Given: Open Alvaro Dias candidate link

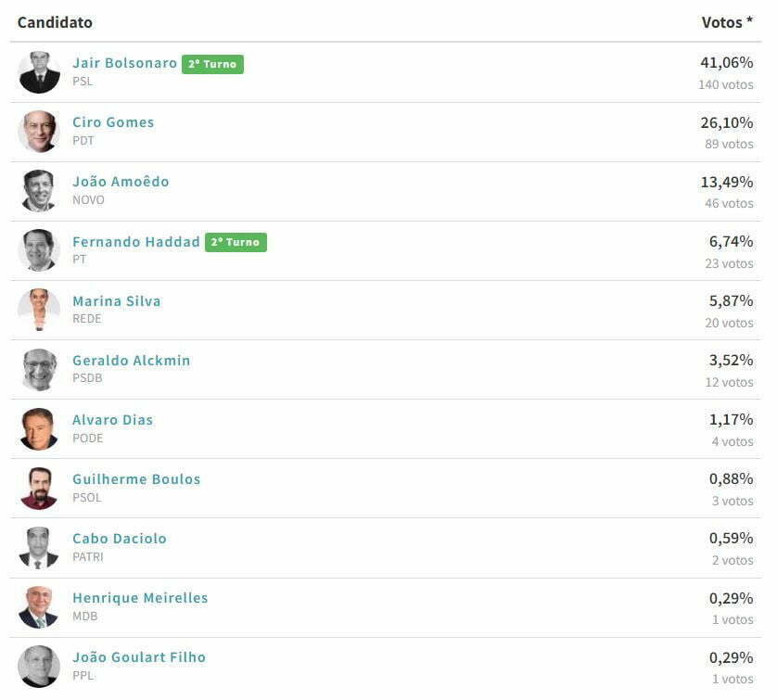Looking at the screenshot, I should click(112, 420).
